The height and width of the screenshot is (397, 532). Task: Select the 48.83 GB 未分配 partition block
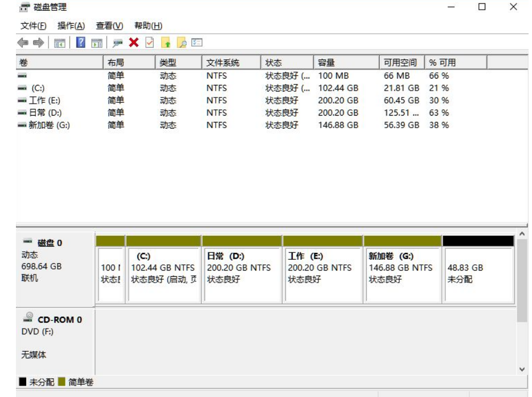coord(478,273)
